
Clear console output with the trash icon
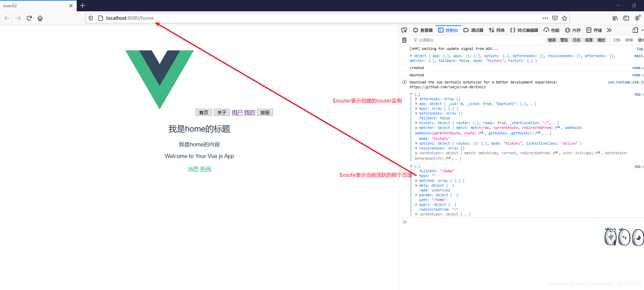click(404, 40)
